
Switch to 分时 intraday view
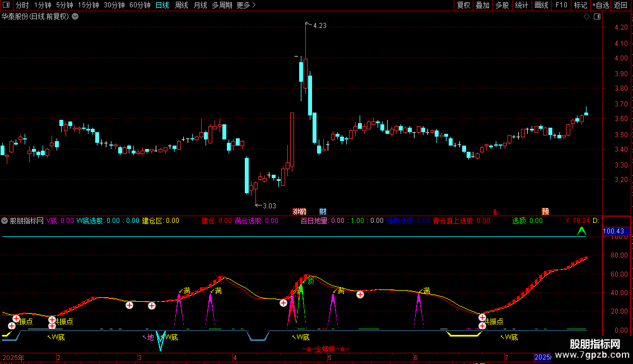[22, 5]
